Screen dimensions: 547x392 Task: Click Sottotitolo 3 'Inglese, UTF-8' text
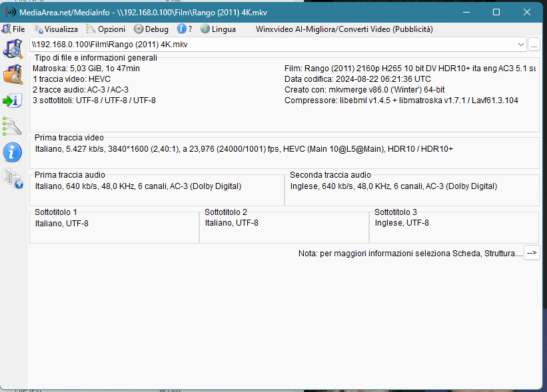tap(402, 223)
